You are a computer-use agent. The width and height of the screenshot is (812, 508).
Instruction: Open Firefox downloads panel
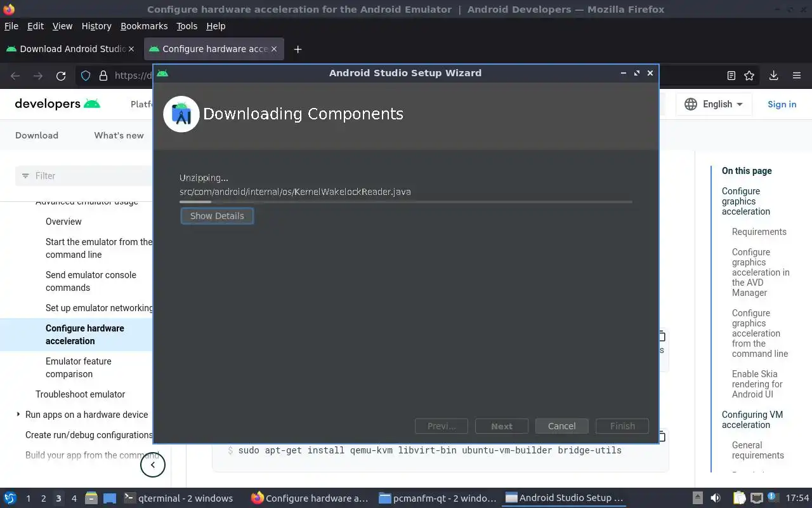773,76
